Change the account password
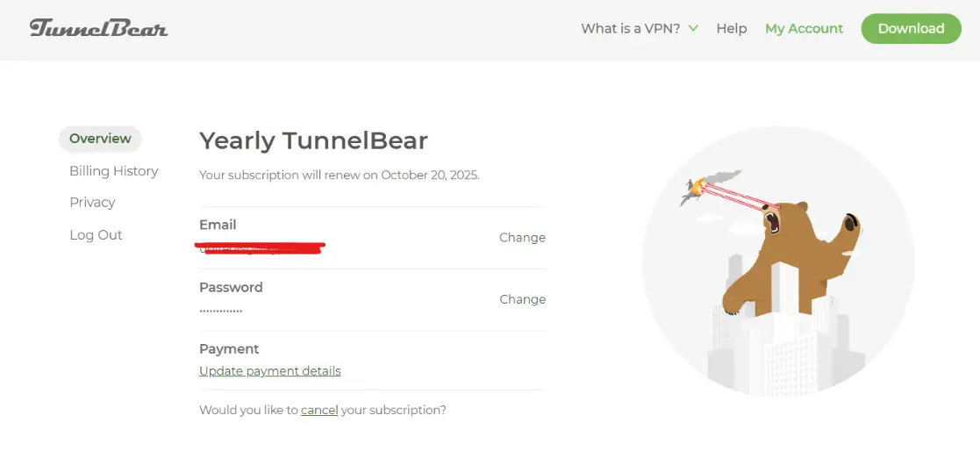Screen dimensions: 980x473 tap(523, 299)
